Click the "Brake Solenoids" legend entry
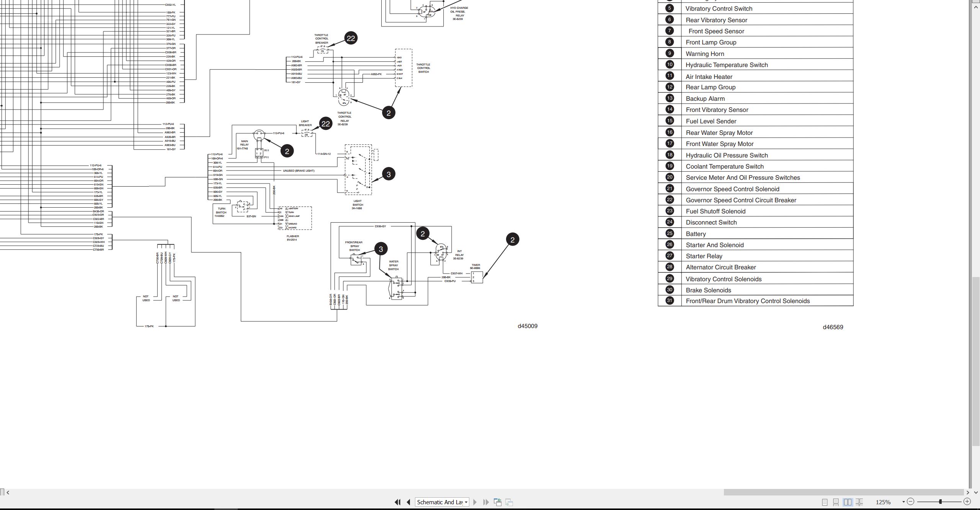 (x=708, y=290)
